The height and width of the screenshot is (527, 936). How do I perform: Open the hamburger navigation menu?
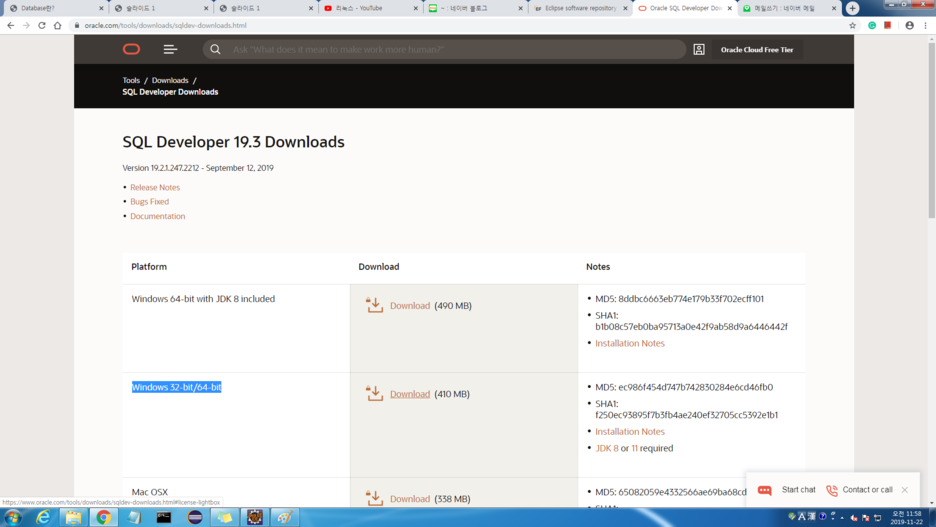(x=170, y=50)
